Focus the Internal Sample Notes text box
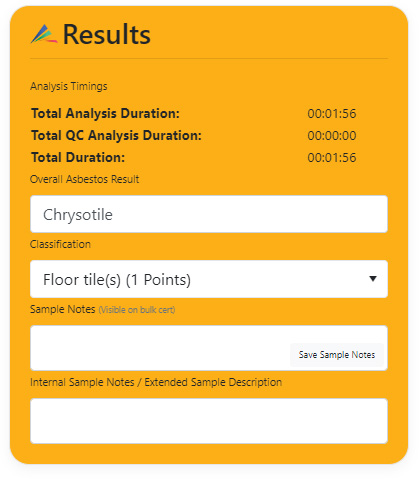The width and height of the screenshot is (420, 480). click(209, 421)
